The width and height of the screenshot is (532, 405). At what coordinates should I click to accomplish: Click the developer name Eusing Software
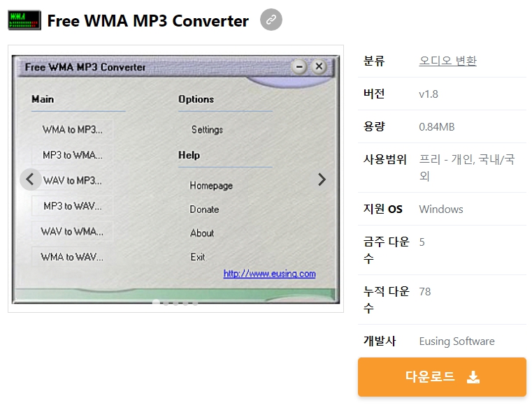click(456, 341)
